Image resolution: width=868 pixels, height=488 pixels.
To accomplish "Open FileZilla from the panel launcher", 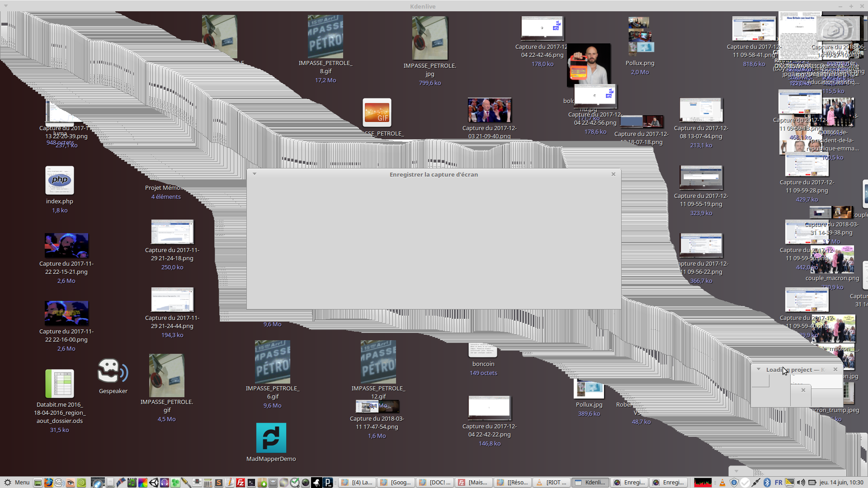I will pos(241,483).
